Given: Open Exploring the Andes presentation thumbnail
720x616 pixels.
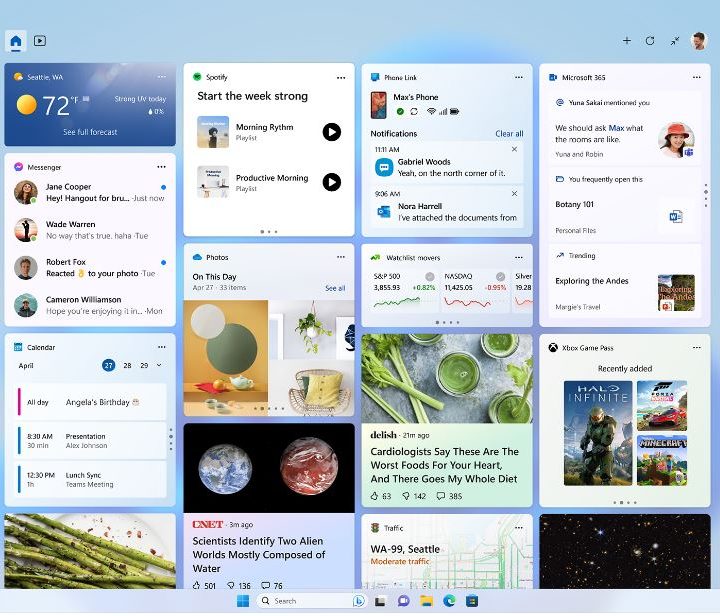Looking at the screenshot, I should [x=676, y=293].
